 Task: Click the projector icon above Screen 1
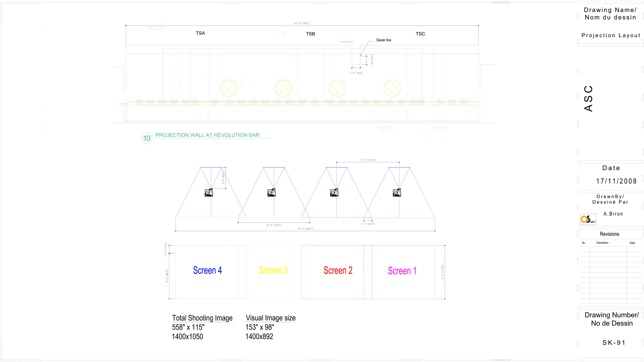[397, 193]
